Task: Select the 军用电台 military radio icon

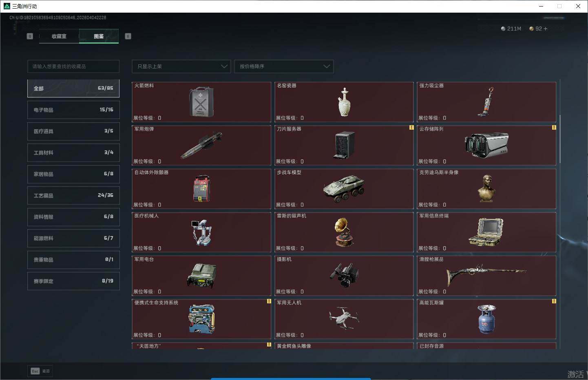Action: pos(201,276)
